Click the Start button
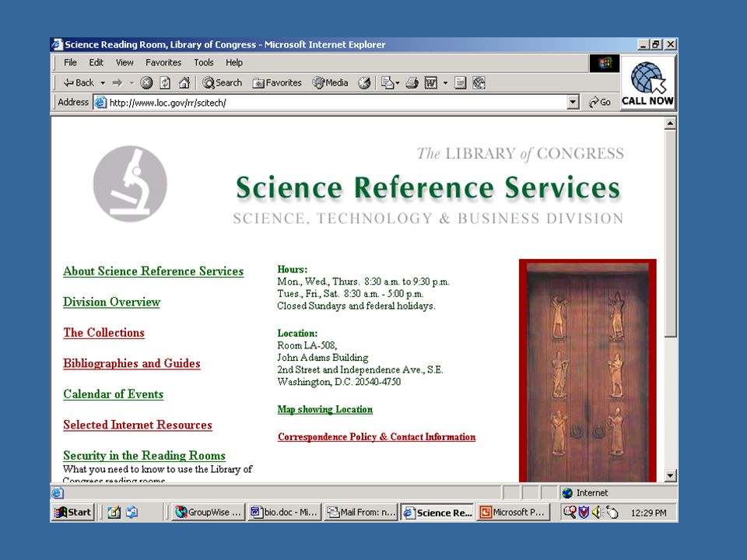 coord(73,513)
